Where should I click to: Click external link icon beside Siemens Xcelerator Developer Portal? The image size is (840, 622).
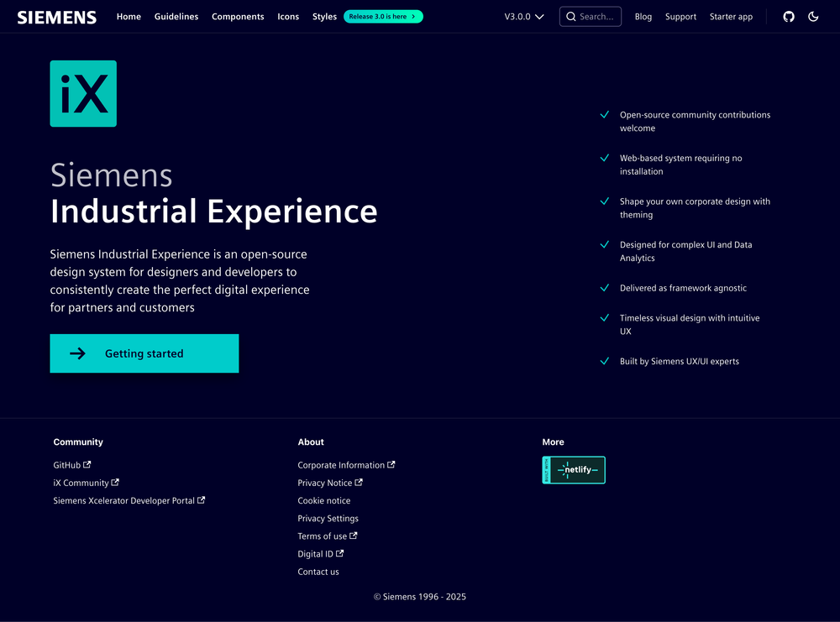click(201, 500)
